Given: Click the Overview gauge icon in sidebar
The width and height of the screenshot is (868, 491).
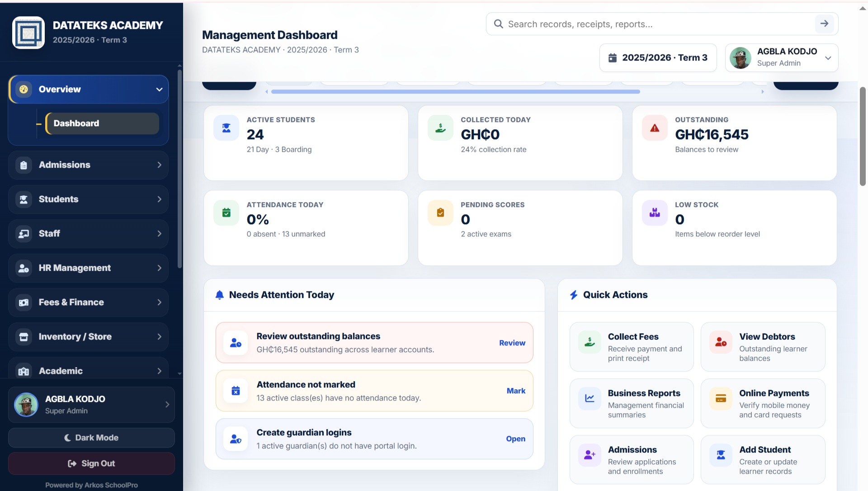Looking at the screenshot, I should 24,89.
